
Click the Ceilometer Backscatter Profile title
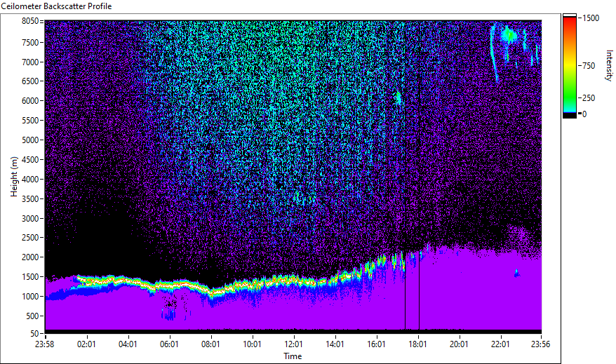57,6
